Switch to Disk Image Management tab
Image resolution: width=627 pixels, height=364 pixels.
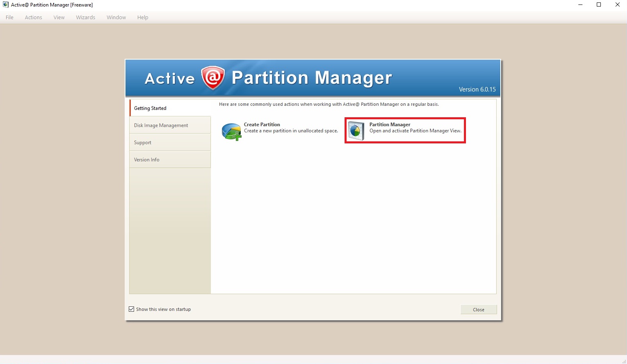pos(170,125)
